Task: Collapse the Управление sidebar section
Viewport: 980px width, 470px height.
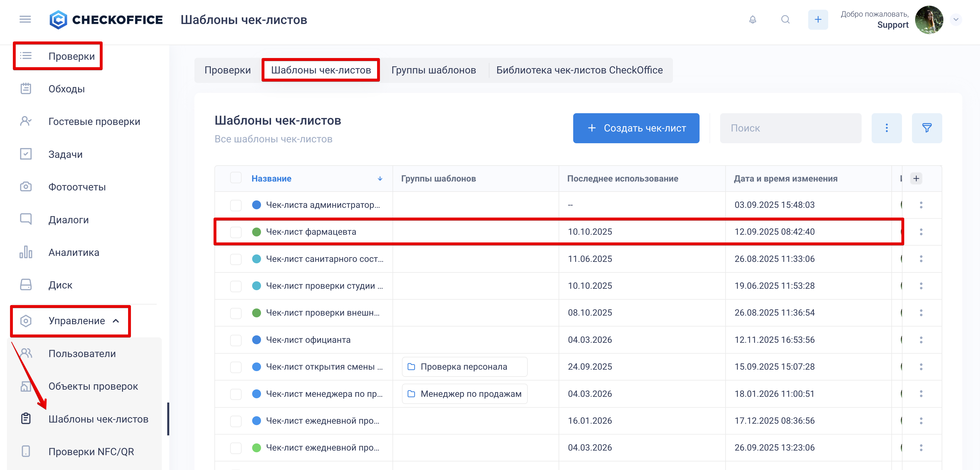Action: pos(116,321)
